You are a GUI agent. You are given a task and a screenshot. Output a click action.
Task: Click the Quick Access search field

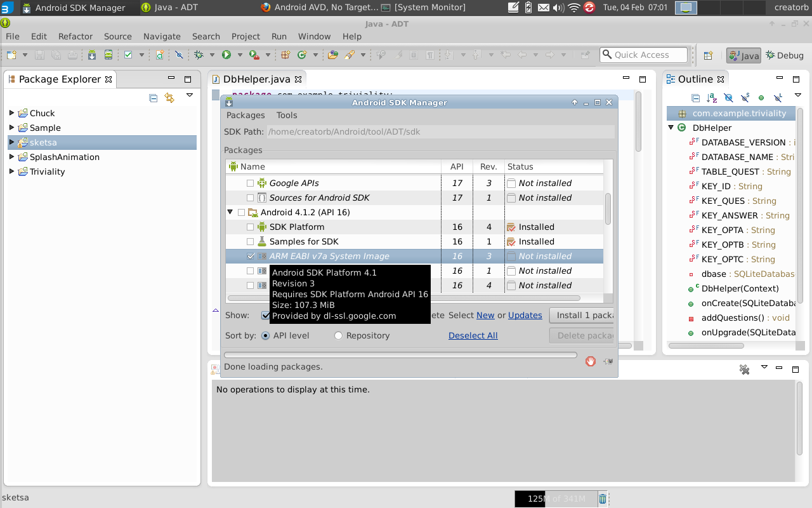pos(643,55)
